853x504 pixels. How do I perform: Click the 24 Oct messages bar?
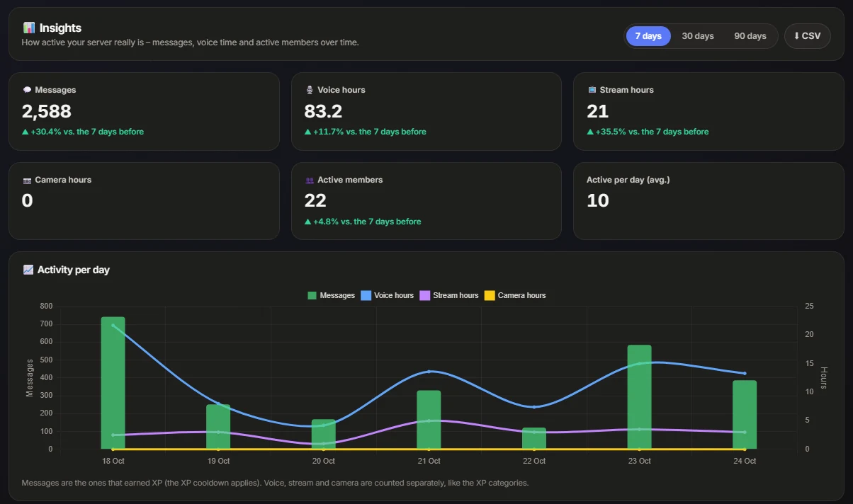click(x=745, y=415)
